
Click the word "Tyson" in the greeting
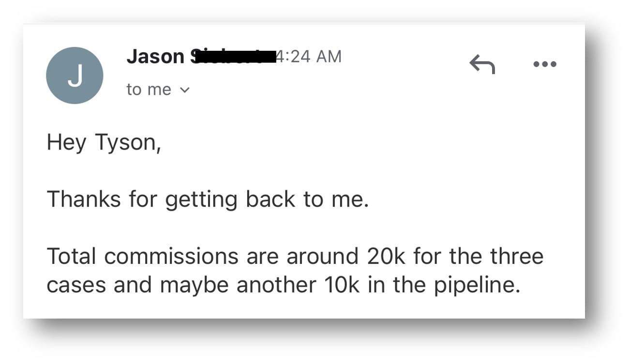click(125, 144)
